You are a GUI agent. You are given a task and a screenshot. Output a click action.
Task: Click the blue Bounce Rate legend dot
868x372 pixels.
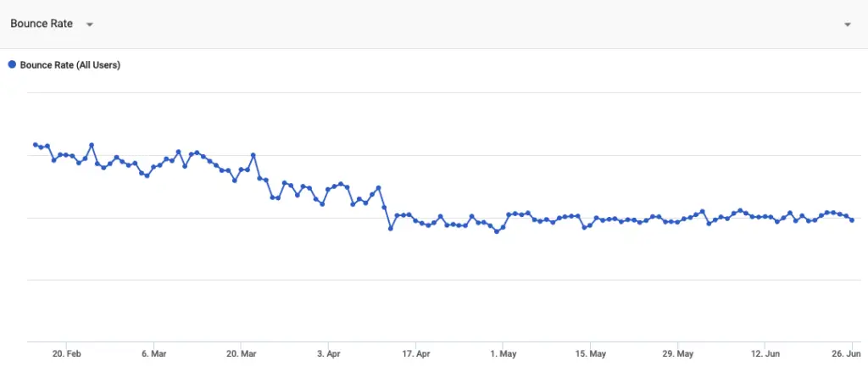click(12, 64)
